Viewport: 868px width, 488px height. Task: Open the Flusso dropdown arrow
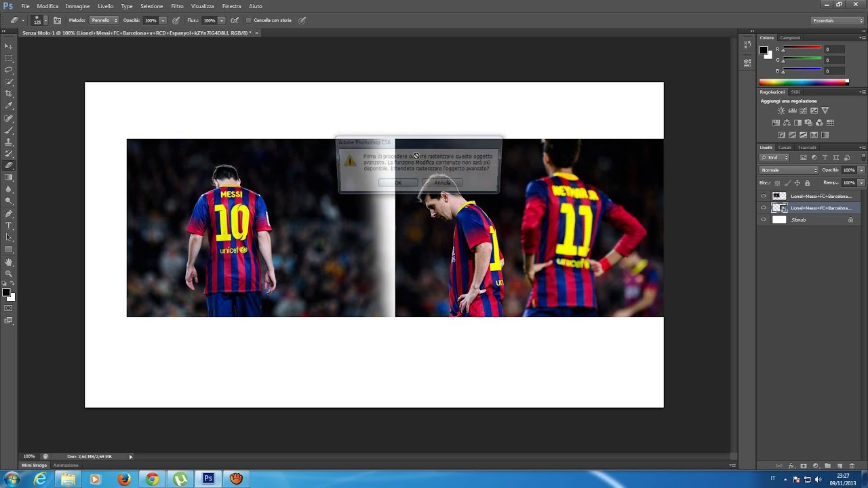221,20
